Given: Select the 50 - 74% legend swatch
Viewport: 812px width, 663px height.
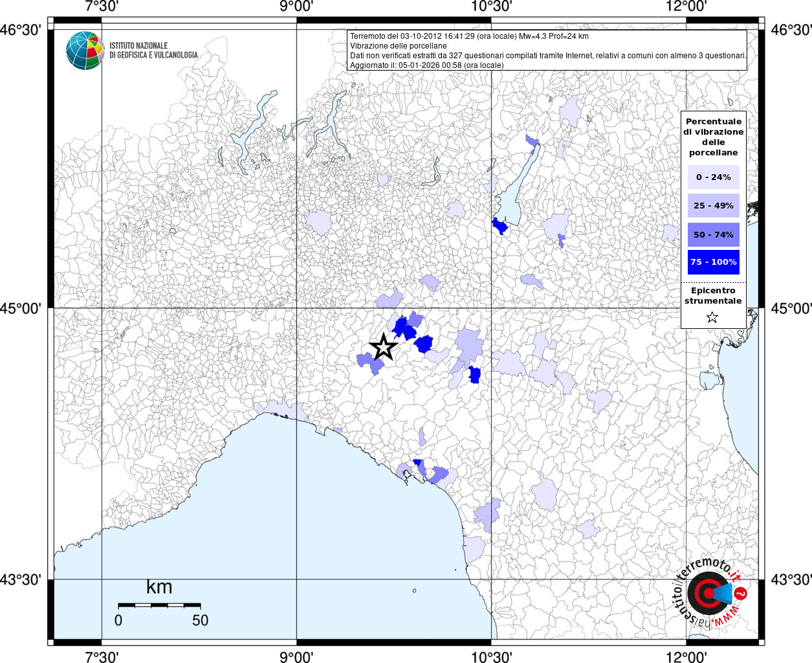Looking at the screenshot, I should click(x=713, y=234).
